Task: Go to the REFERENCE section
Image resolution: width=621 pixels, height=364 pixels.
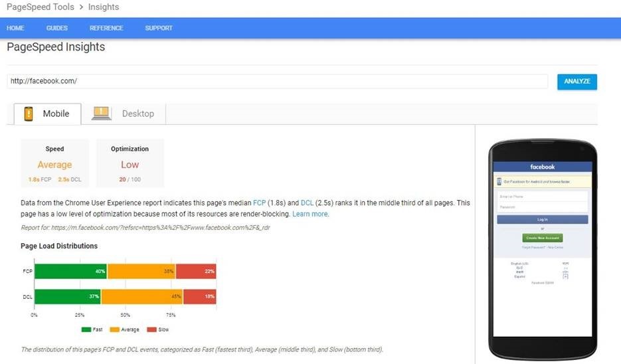Action: tap(106, 29)
